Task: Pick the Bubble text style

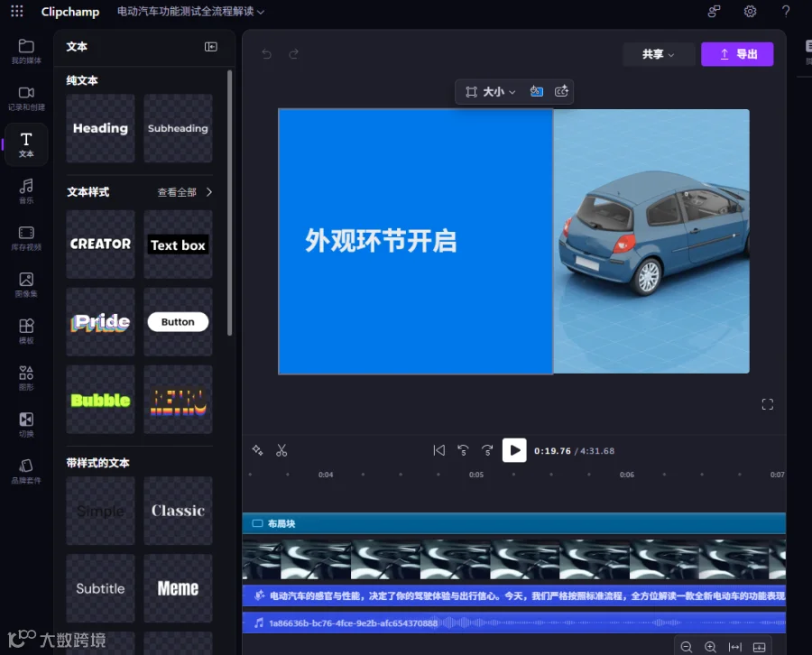Action: pos(100,399)
